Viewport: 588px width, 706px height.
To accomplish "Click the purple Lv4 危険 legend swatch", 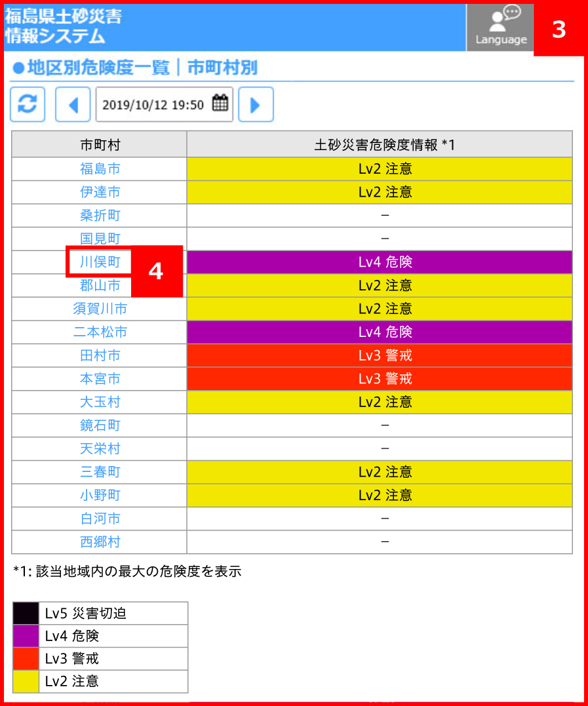I will (x=26, y=636).
